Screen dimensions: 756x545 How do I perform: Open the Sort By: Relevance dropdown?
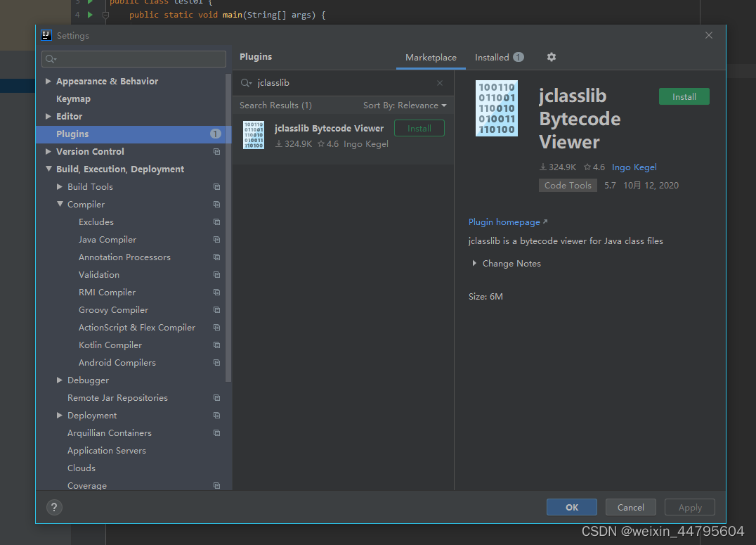[405, 105]
